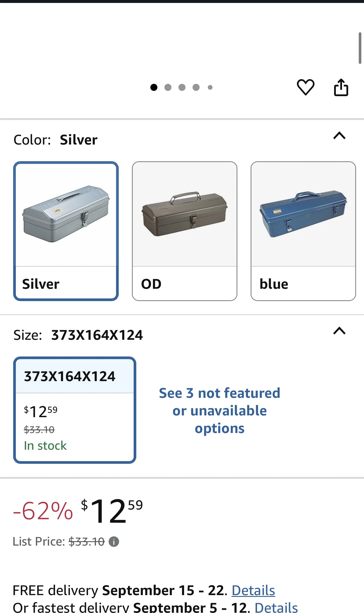Jump to second image carousel dot
Viewport: 364px width, 613px height.
(x=168, y=87)
